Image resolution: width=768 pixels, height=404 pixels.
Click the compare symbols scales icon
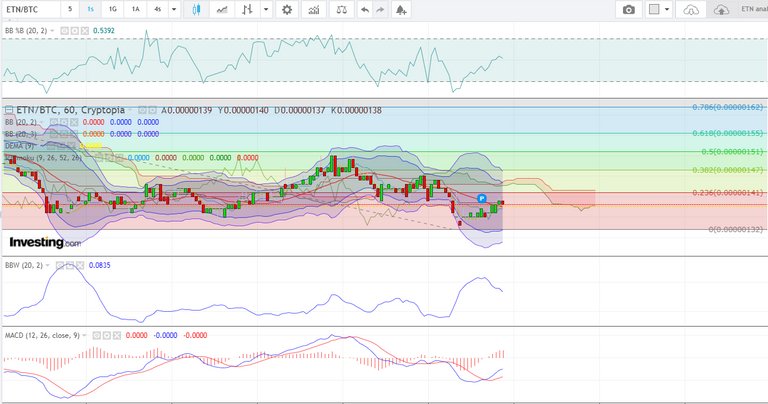tap(341, 9)
